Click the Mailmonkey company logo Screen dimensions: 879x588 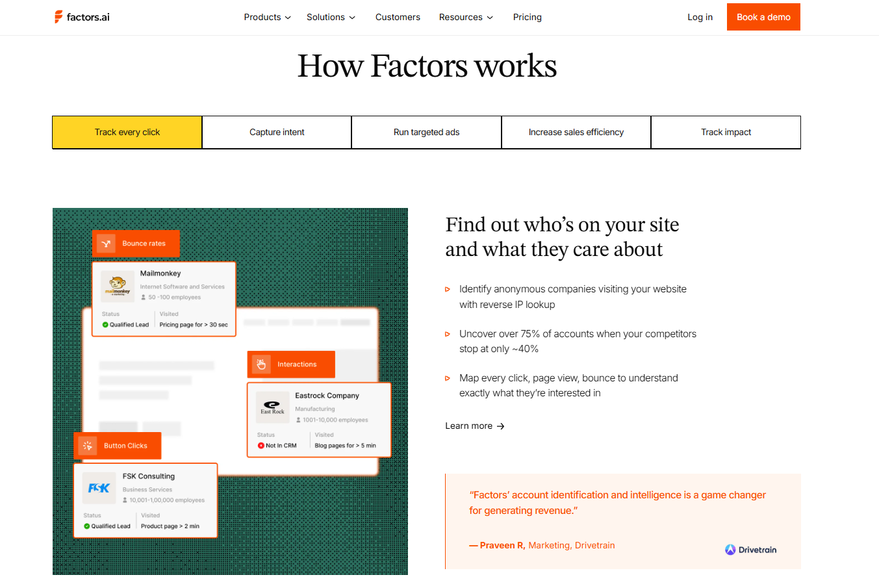coord(118,286)
